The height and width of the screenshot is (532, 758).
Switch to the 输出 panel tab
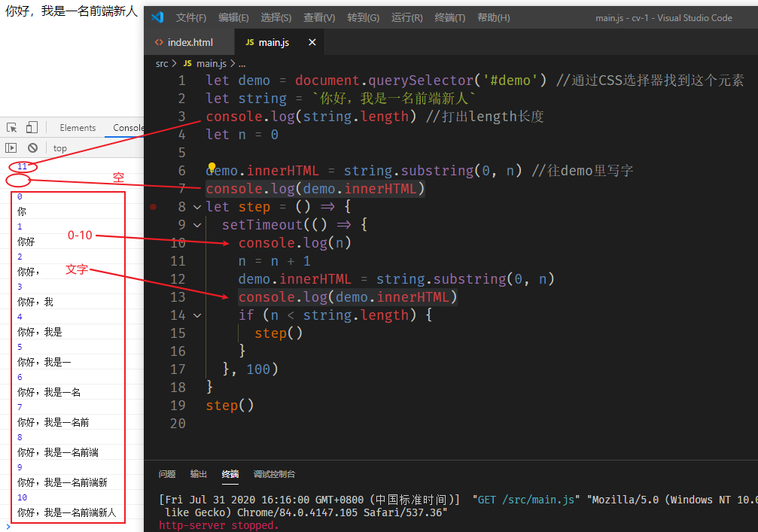coord(198,474)
